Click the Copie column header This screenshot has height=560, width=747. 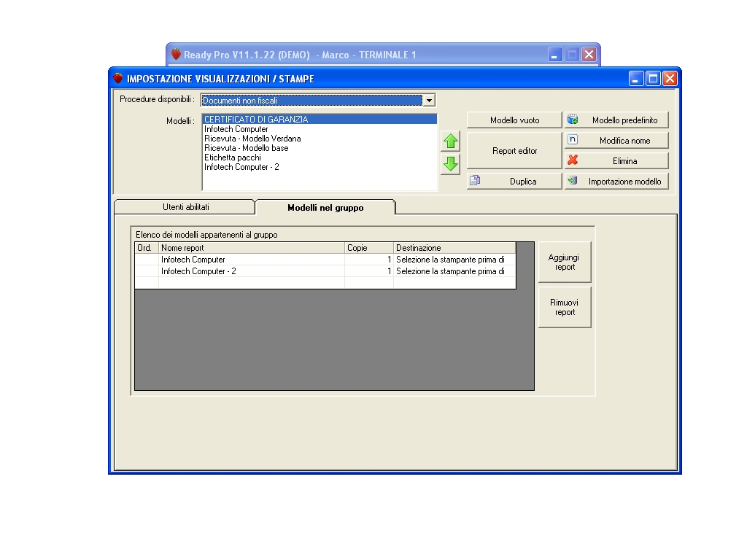[369, 248]
